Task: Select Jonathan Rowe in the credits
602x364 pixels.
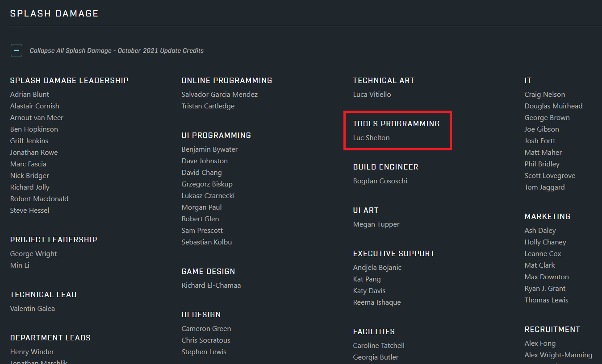Action: coord(34,153)
